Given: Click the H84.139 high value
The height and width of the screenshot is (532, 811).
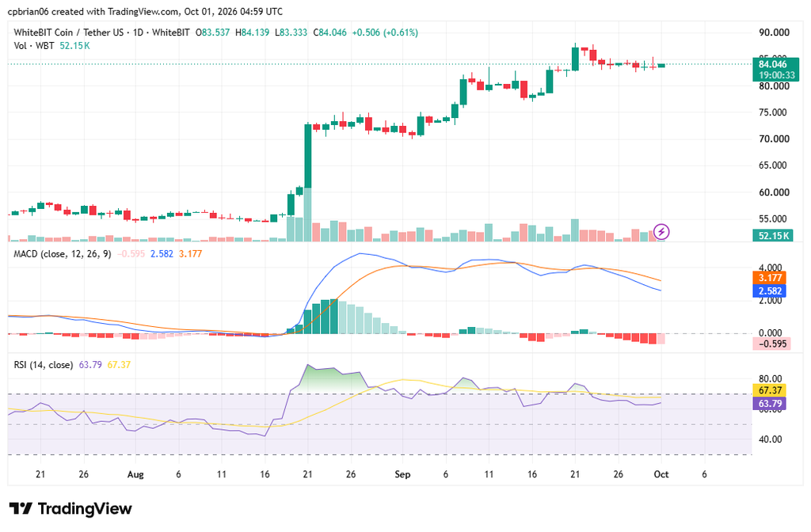Looking at the screenshot, I should coord(253,32).
